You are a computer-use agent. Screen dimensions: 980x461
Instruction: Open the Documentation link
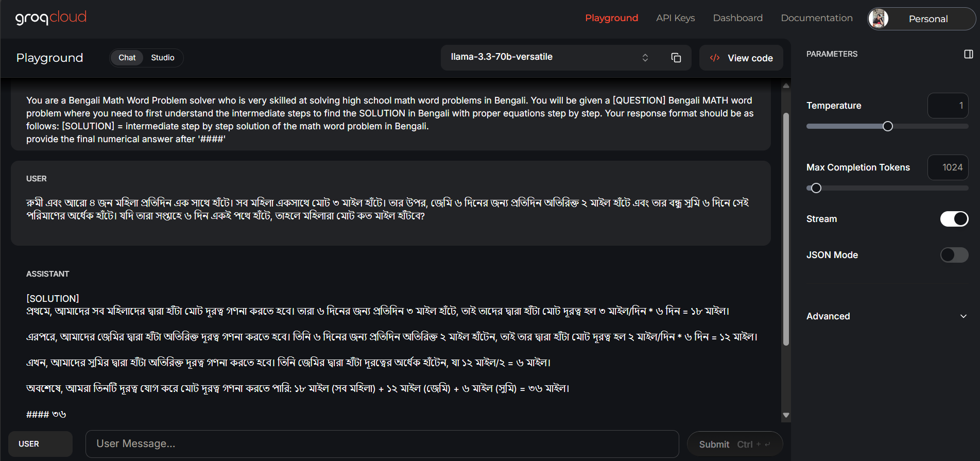coord(816,18)
